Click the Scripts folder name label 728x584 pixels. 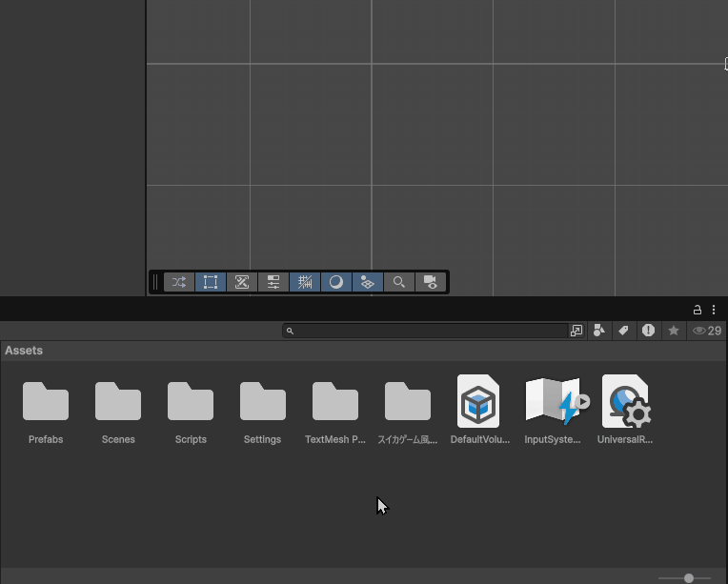tap(191, 439)
